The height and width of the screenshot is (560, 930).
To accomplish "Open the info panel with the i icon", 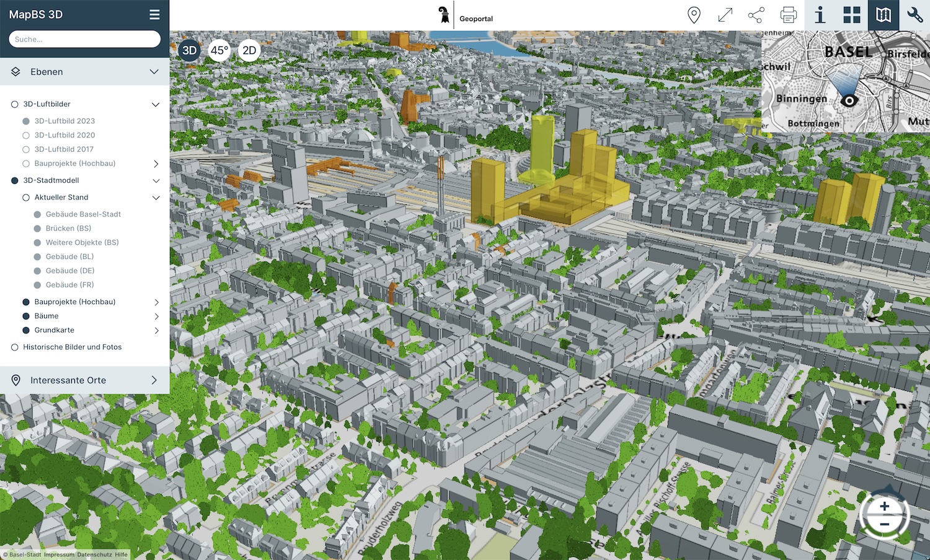I will [x=820, y=15].
